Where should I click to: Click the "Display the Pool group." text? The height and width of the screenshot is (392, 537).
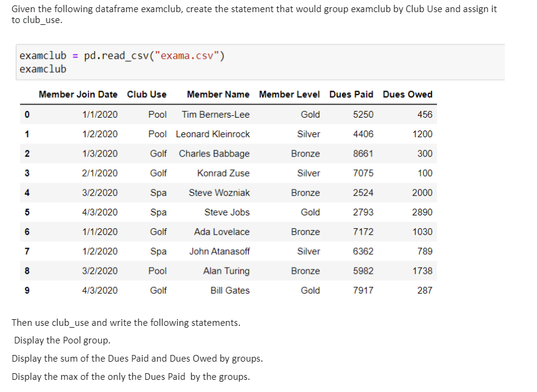click(x=62, y=340)
